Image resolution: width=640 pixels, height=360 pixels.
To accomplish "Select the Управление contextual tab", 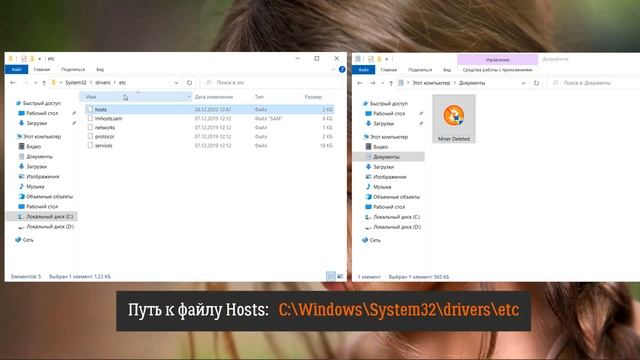I will click(497, 60).
